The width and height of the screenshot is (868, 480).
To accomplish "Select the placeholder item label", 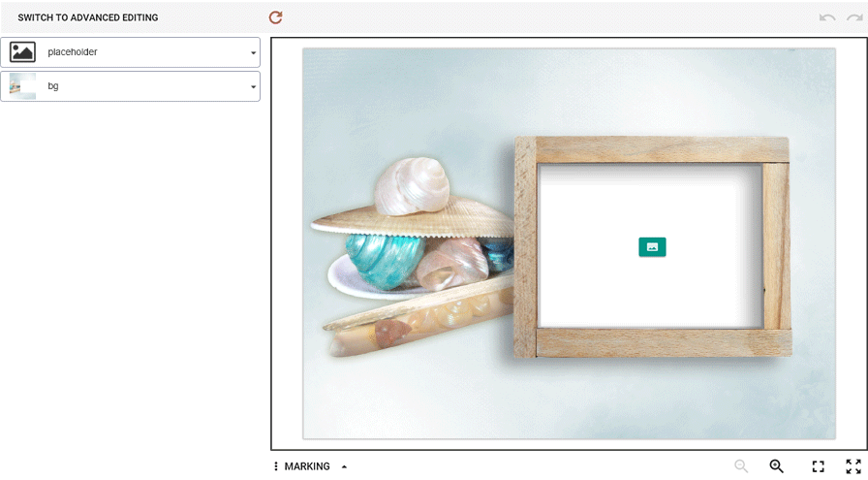I will point(73,52).
